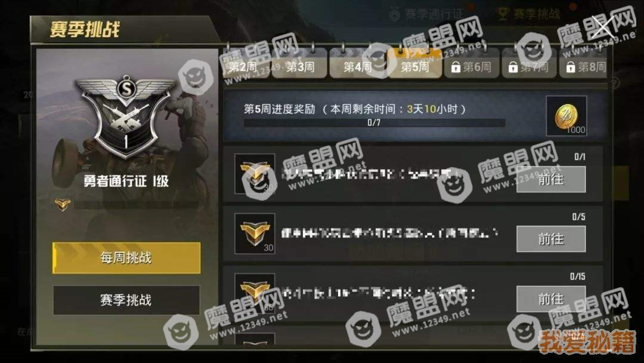
Task: Close the season challenge panel with X
Action: [x=602, y=27]
